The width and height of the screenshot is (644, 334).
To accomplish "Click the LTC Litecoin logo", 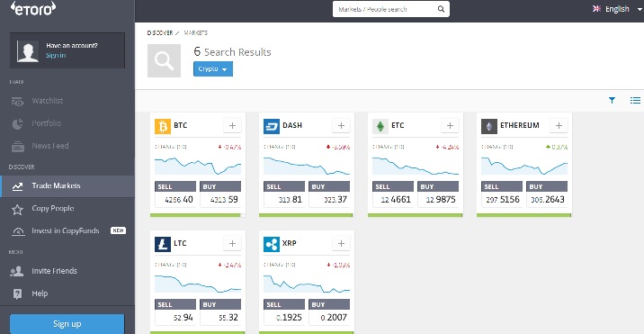I will click(x=163, y=244).
